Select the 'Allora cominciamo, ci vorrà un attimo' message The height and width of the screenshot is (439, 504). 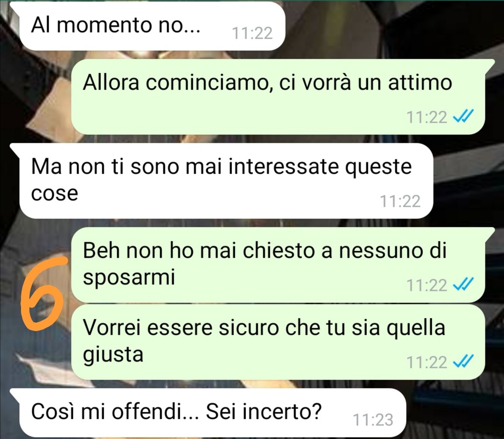(x=278, y=97)
